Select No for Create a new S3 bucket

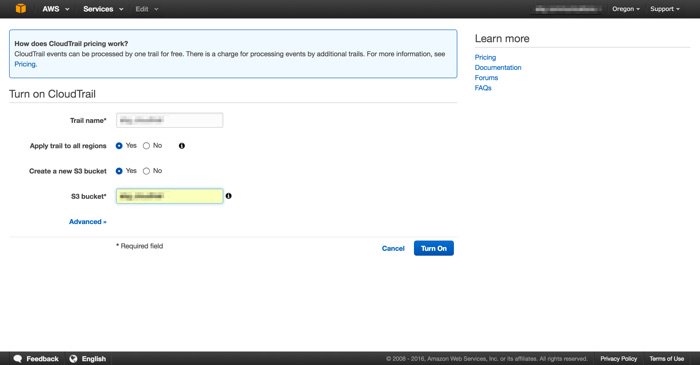(146, 171)
